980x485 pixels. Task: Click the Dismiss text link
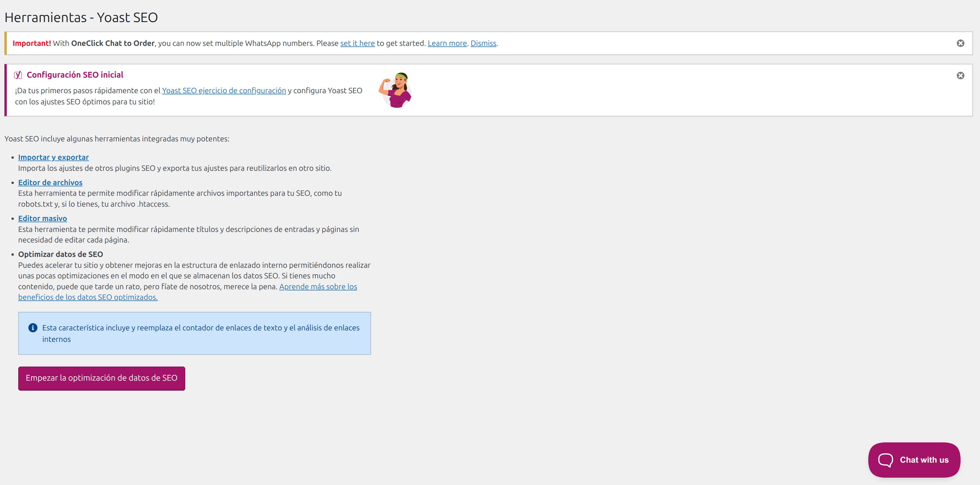483,44
